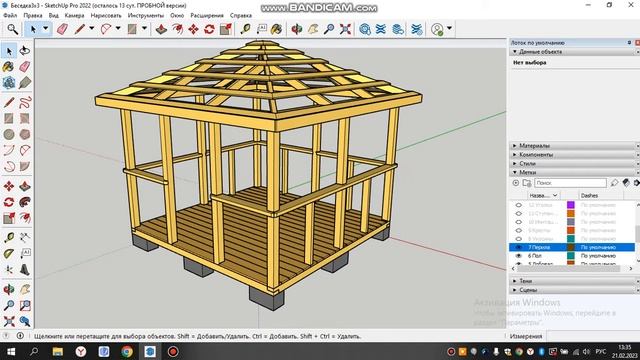Open the Инструменты menu

tap(146, 16)
